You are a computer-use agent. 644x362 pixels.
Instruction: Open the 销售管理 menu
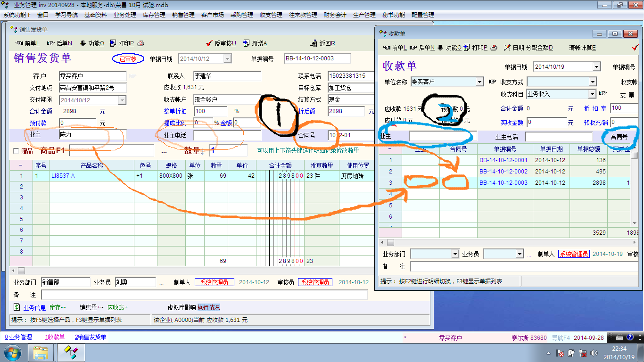[183, 15]
